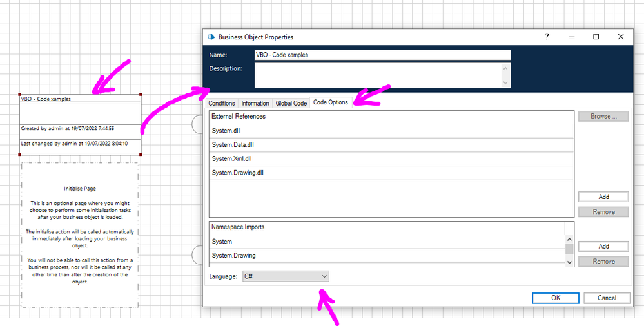Click Description box scroll down arrow

[506, 82]
